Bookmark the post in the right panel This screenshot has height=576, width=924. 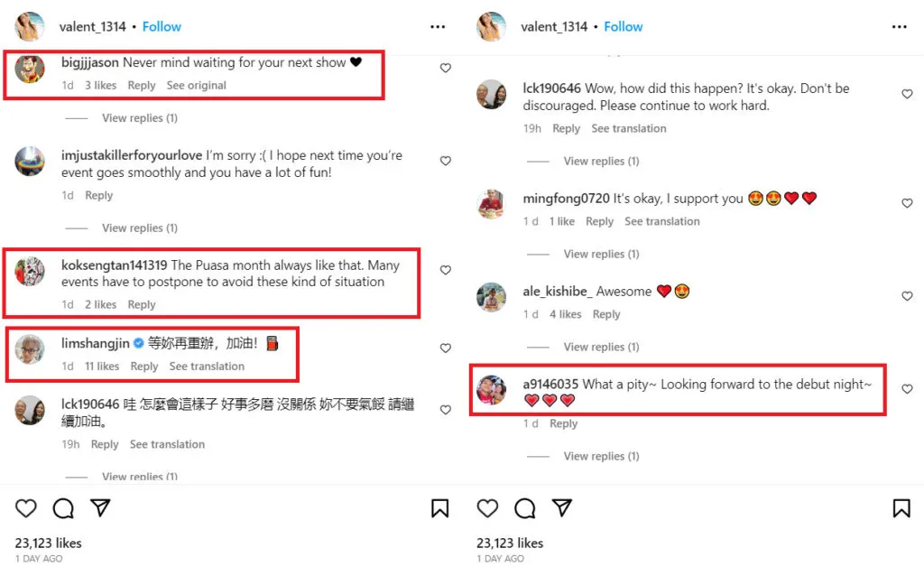[901, 508]
